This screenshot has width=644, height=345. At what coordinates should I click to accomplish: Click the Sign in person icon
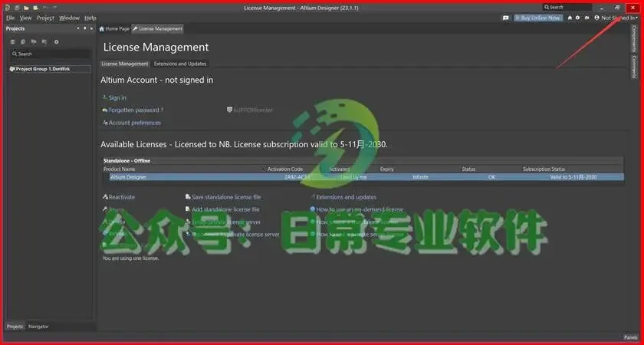(x=105, y=98)
